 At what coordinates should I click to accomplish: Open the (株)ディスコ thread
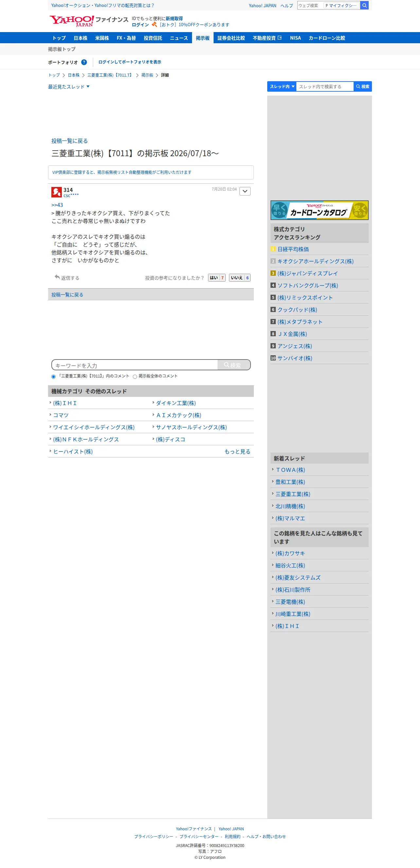[x=171, y=440]
